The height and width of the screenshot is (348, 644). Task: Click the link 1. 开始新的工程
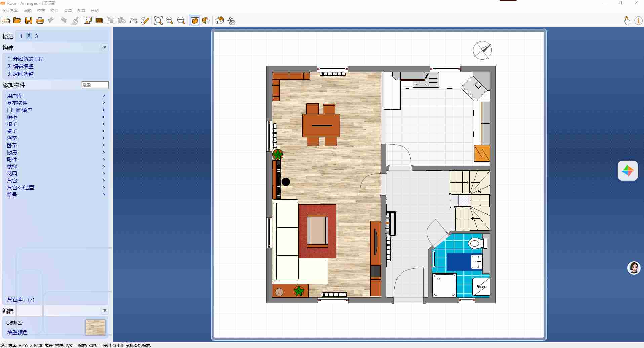(x=26, y=59)
